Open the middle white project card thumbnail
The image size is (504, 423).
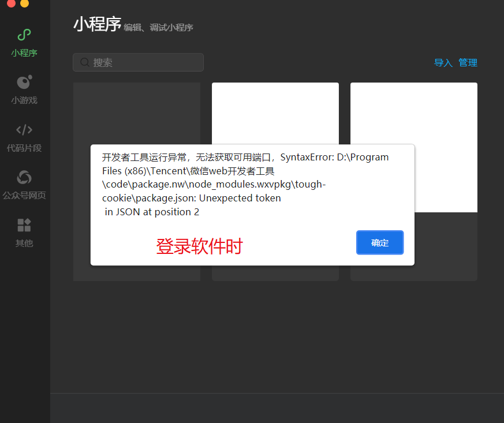click(x=275, y=113)
